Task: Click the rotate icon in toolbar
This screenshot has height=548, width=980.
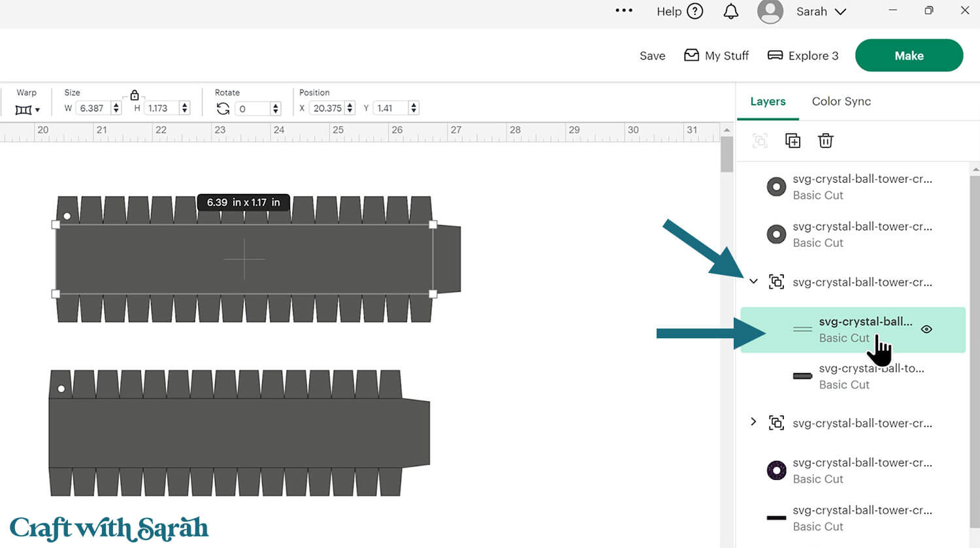Action: click(223, 108)
